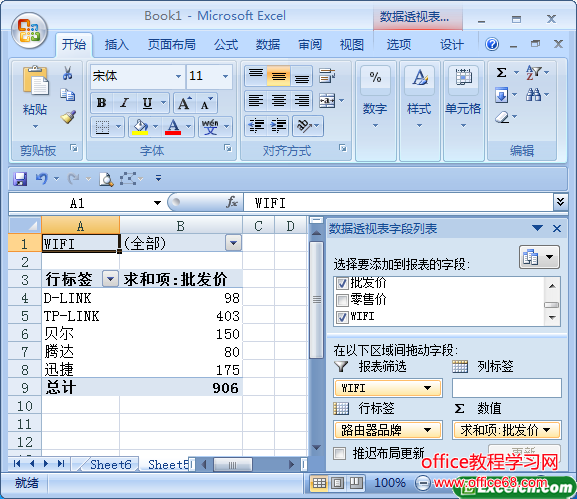Open 数字 number format group
Viewport: 577px width, 499px height.
point(375,110)
